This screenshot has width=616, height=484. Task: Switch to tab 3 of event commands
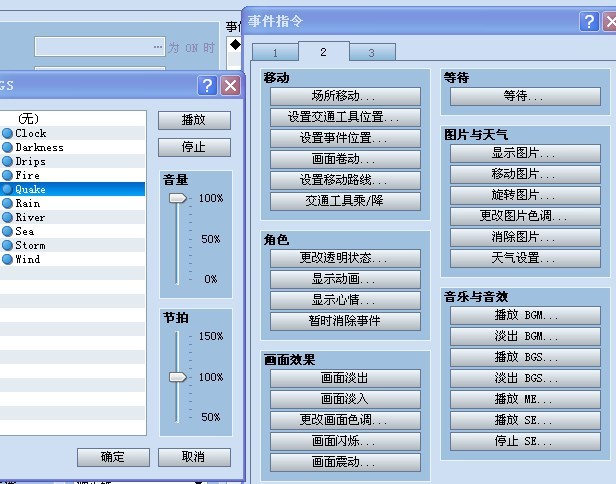(x=372, y=53)
